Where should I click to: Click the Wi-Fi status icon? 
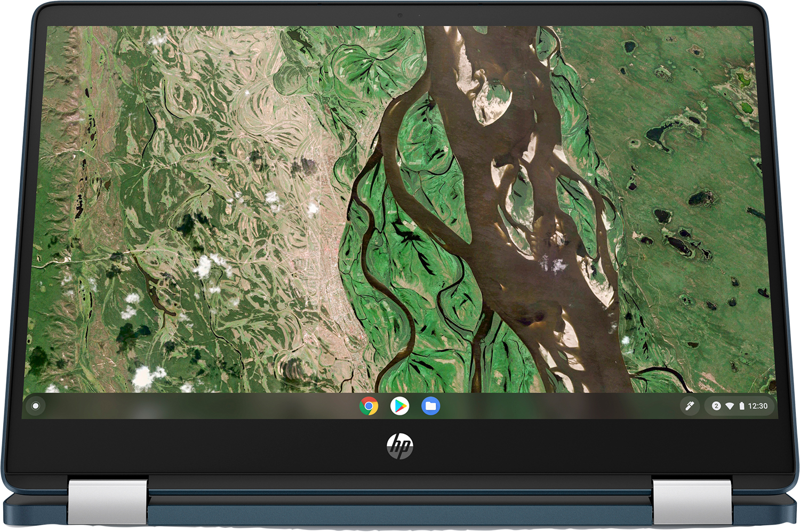[730, 406]
